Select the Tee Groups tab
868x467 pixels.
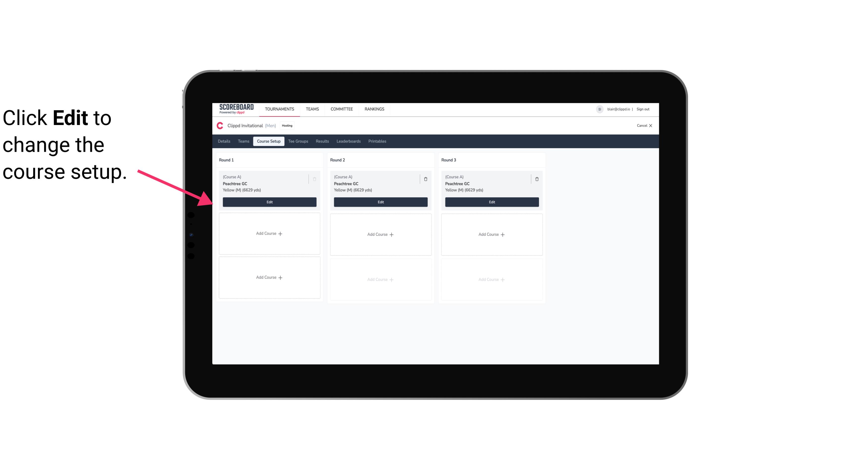pos(298,141)
